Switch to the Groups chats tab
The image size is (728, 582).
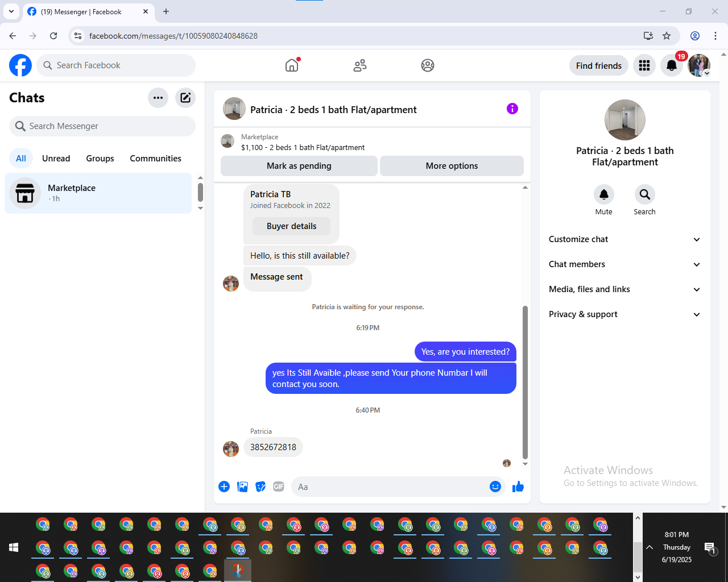pyautogui.click(x=100, y=159)
